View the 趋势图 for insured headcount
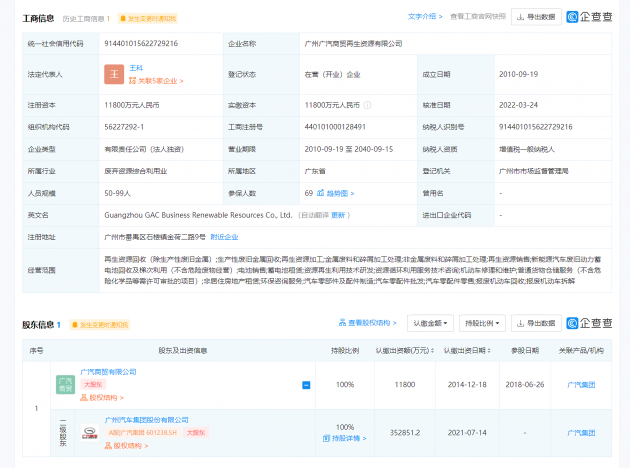Viewport: 630px width, 468px height. pyautogui.click(x=338, y=193)
